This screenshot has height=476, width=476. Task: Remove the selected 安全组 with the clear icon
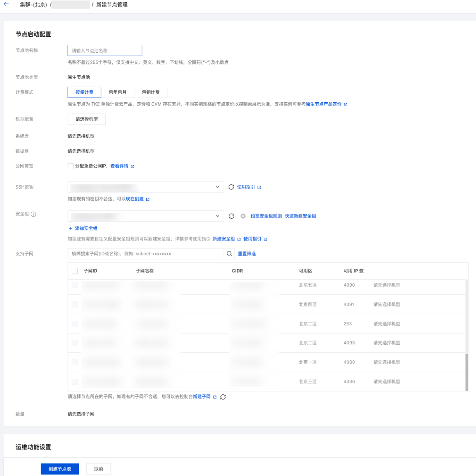[243, 216]
